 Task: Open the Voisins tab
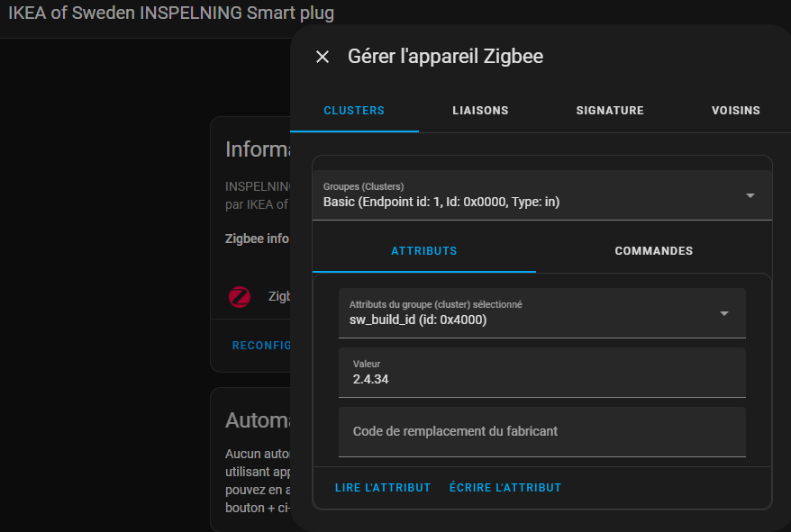coord(735,111)
